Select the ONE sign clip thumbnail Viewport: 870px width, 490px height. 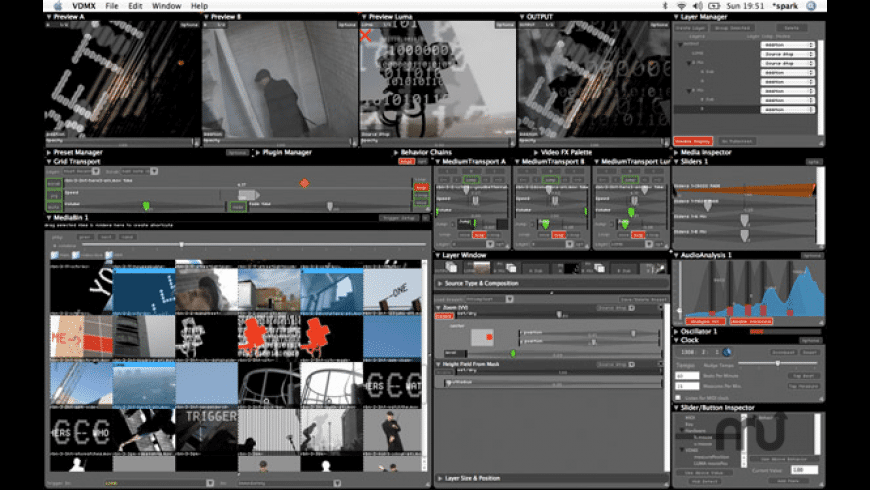(x=393, y=290)
